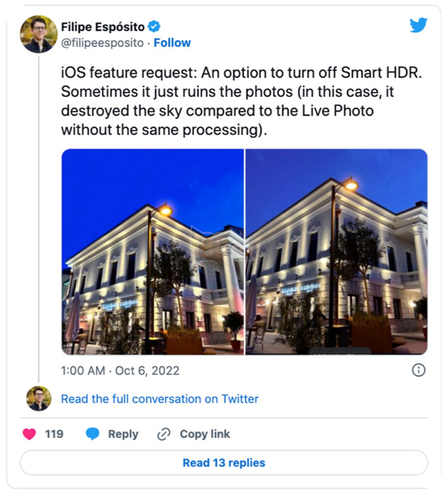This screenshot has height=496, width=448.
Task: Click the Reply label
Action: pos(123,434)
